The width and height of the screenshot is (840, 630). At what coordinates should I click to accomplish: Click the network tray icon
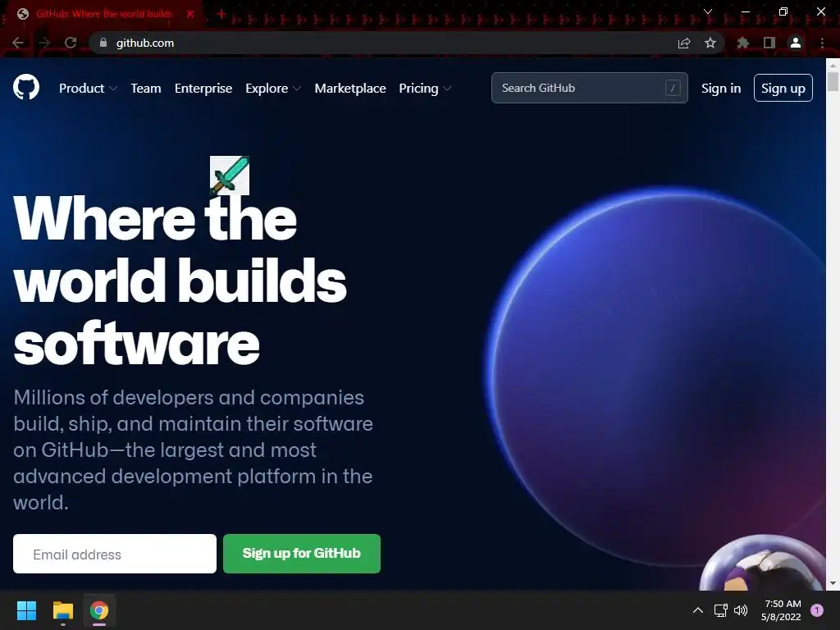pyautogui.click(x=720, y=610)
